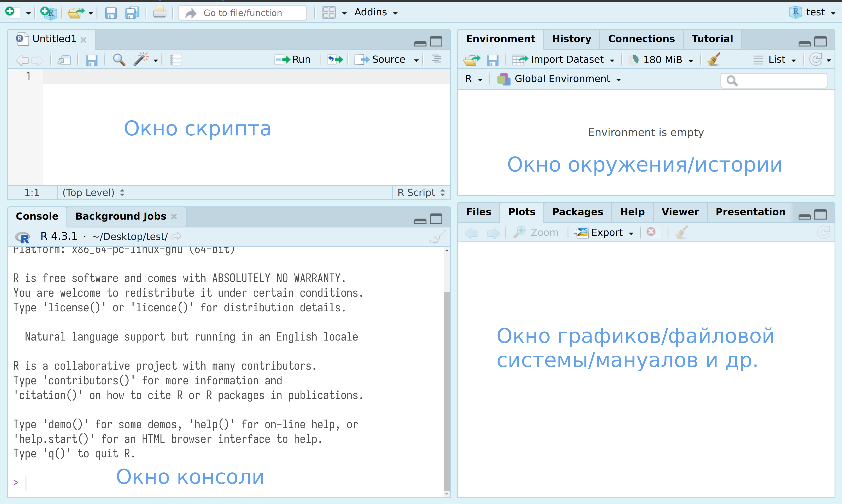Viewport: 842px width, 504px height.
Task: Click the save all documents icon
Action: point(132,13)
